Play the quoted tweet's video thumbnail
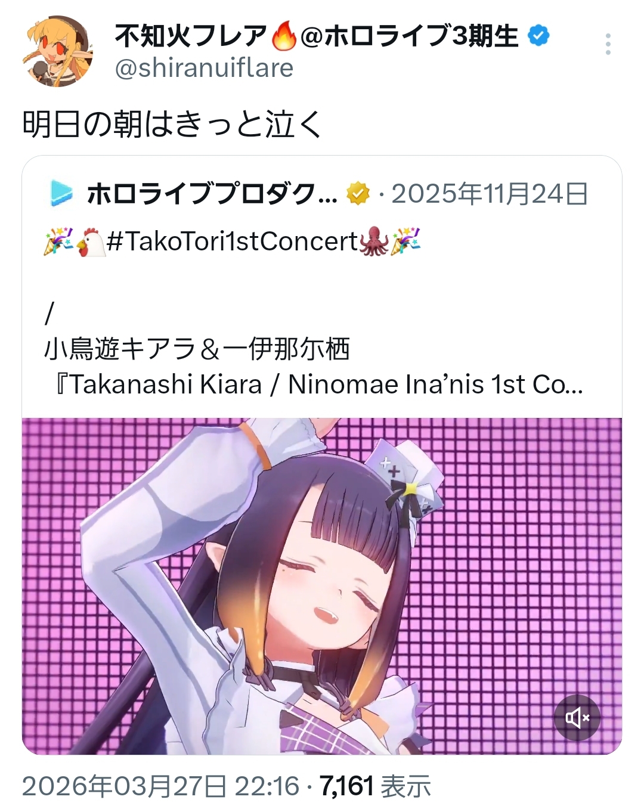644x812 pixels. click(322, 586)
